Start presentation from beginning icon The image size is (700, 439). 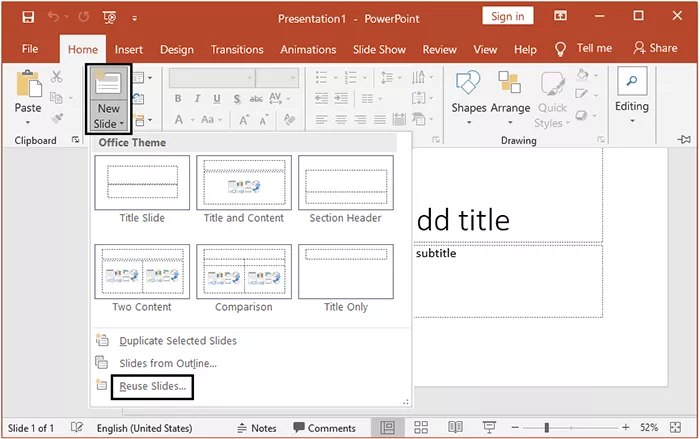coord(109,17)
